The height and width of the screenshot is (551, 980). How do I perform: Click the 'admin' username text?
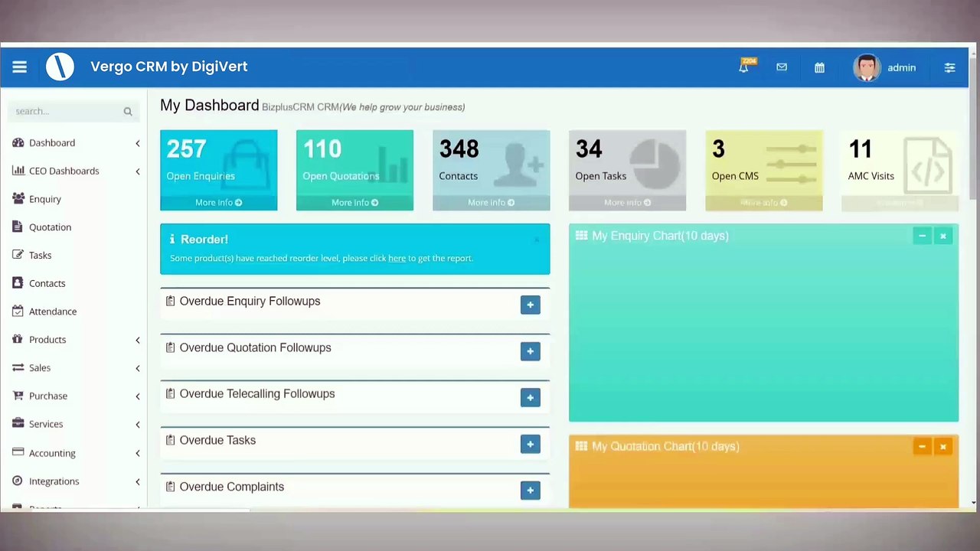pos(901,67)
